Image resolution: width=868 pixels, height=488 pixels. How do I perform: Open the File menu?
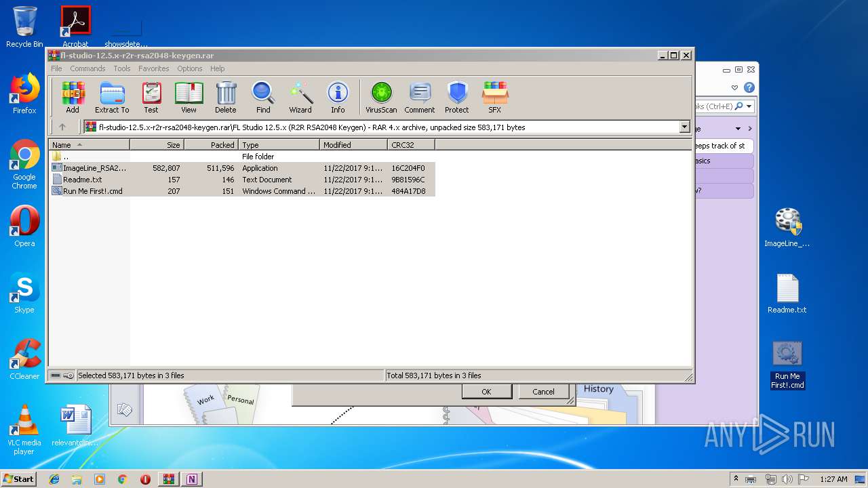coord(56,68)
